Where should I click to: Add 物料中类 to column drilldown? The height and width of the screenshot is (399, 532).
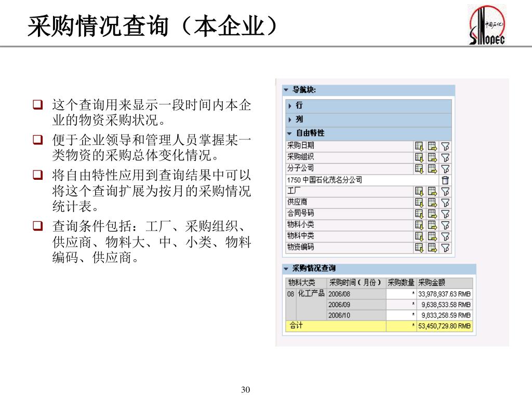pos(432,236)
